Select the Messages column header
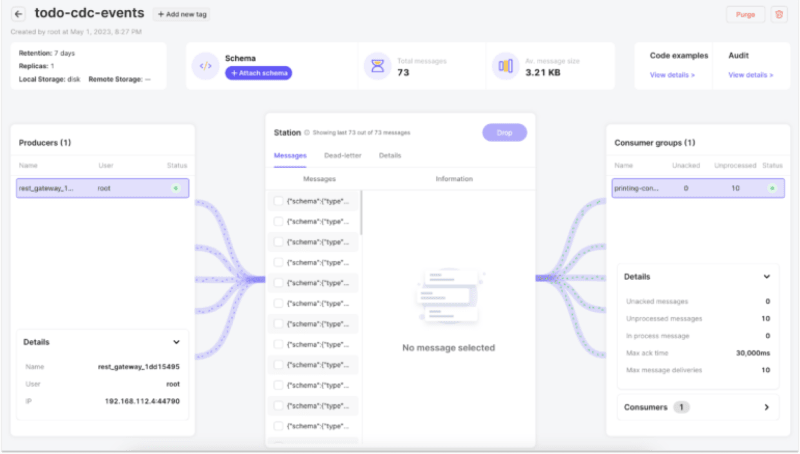The width and height of the screenshot is (800, 454). pos(319,179)
